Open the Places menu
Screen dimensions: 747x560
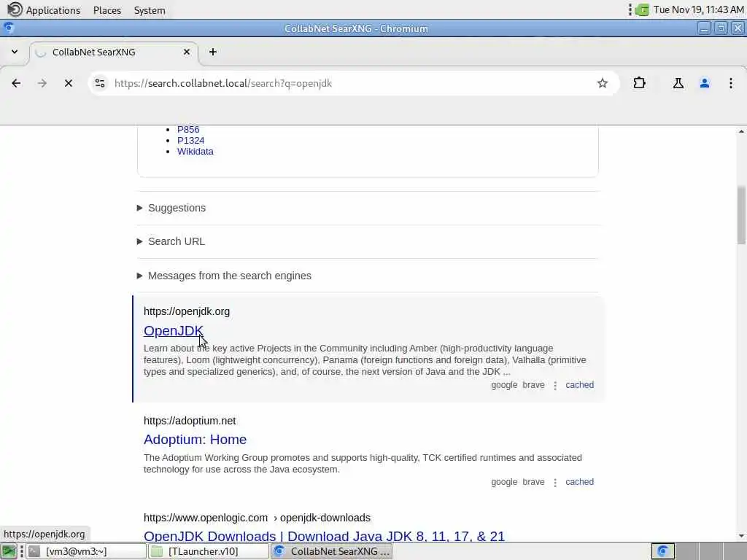point(107,10)
